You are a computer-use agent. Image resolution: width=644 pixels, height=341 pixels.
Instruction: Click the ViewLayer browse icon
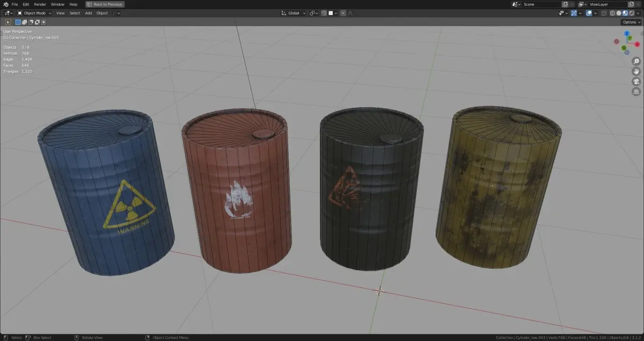click(x=582, y=4)
